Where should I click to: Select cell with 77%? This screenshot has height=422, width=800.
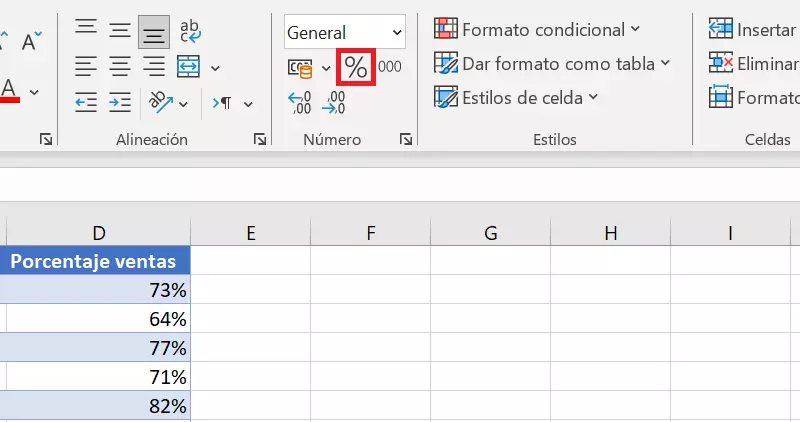point(95,347)
